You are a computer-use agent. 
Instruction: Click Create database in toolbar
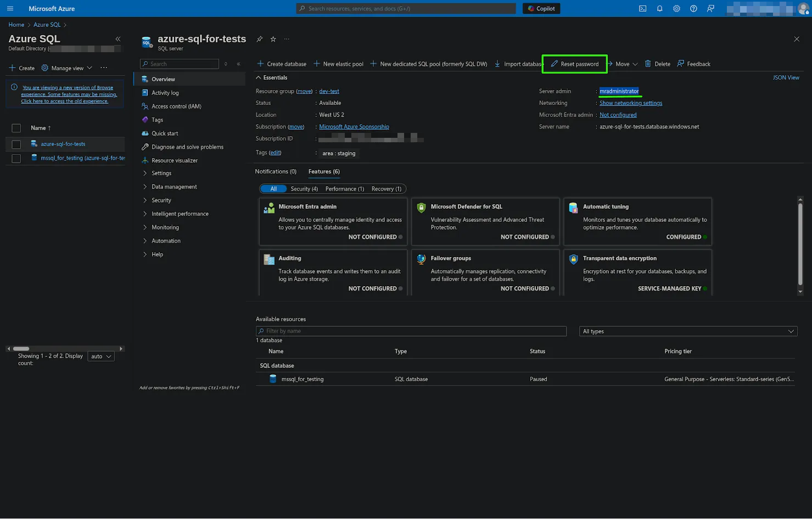pos(282,64)
